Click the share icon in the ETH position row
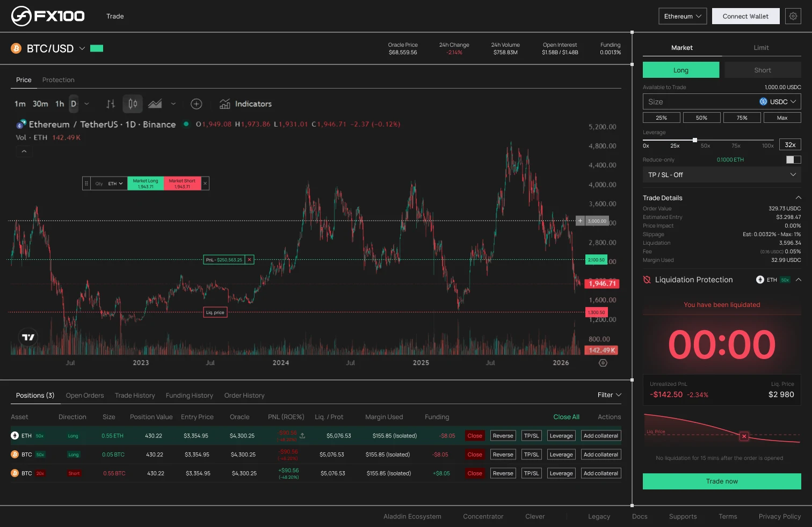 click(x=302, y=435)
